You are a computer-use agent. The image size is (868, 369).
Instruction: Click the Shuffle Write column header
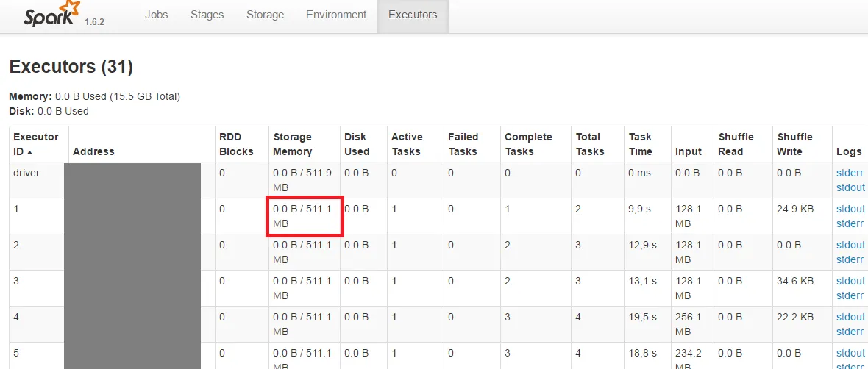coord(795,144)
